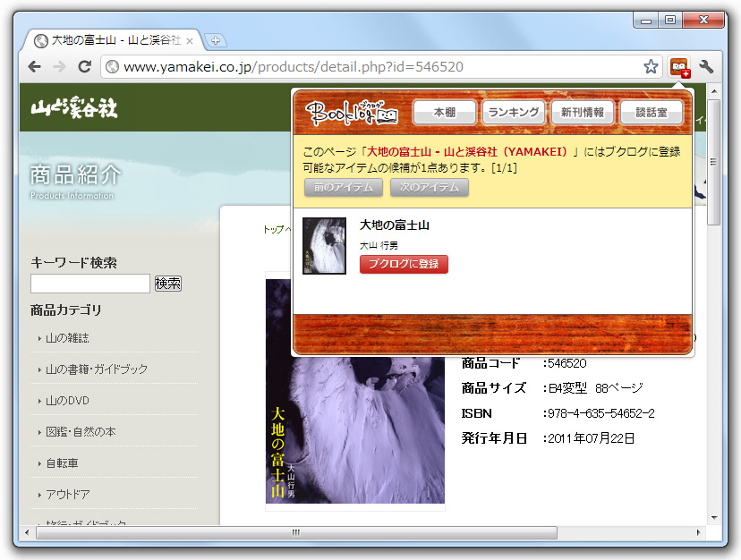
Task: Click the vertical scrollbar down arrow
Action: pos(714,517)
